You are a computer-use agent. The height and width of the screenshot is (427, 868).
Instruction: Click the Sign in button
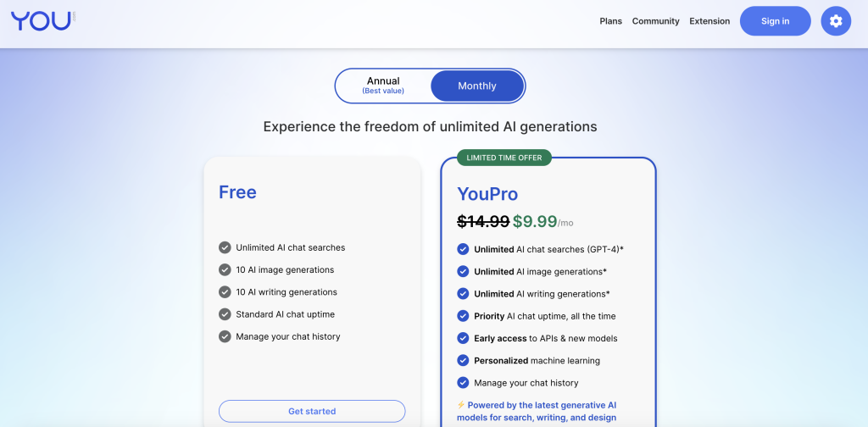[775, 21]
